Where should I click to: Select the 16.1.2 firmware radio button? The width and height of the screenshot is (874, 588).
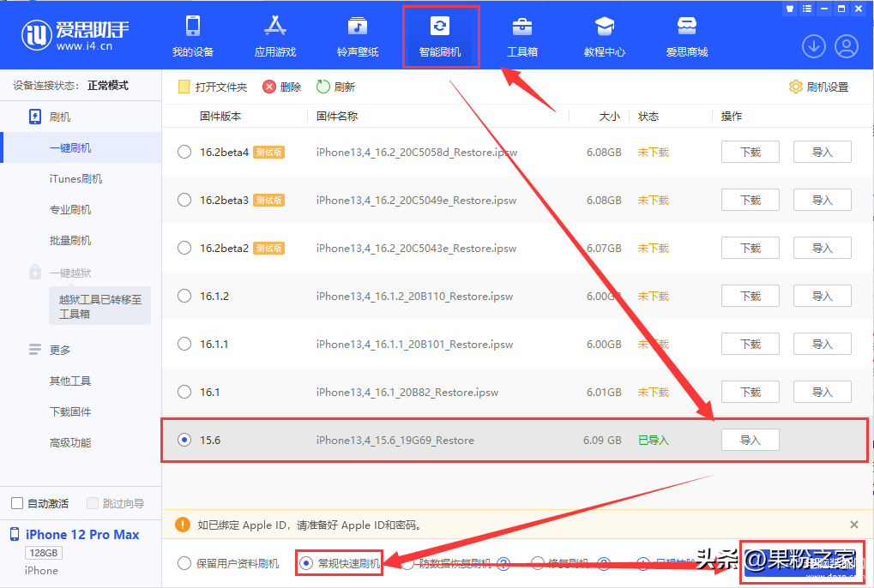pos(184,296)
